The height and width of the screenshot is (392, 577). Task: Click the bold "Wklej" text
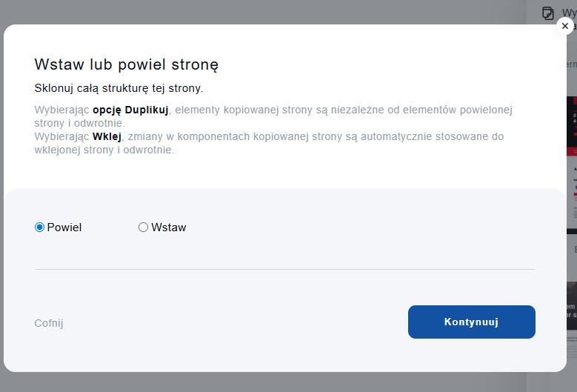point(107,136)
